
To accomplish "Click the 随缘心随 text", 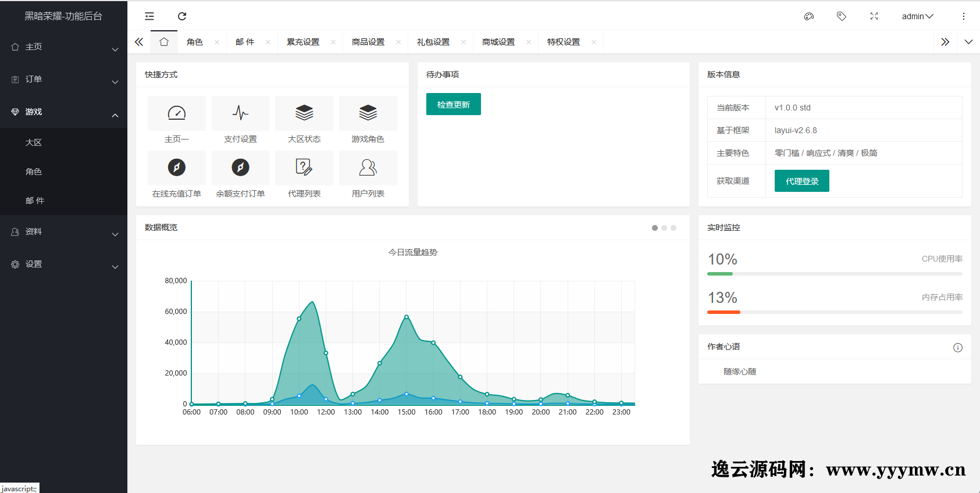I will pos(740,371).
